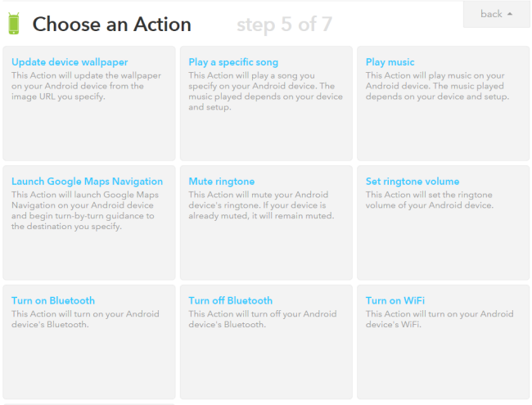
Task: Select the Play music action
Action: [390, 62]
